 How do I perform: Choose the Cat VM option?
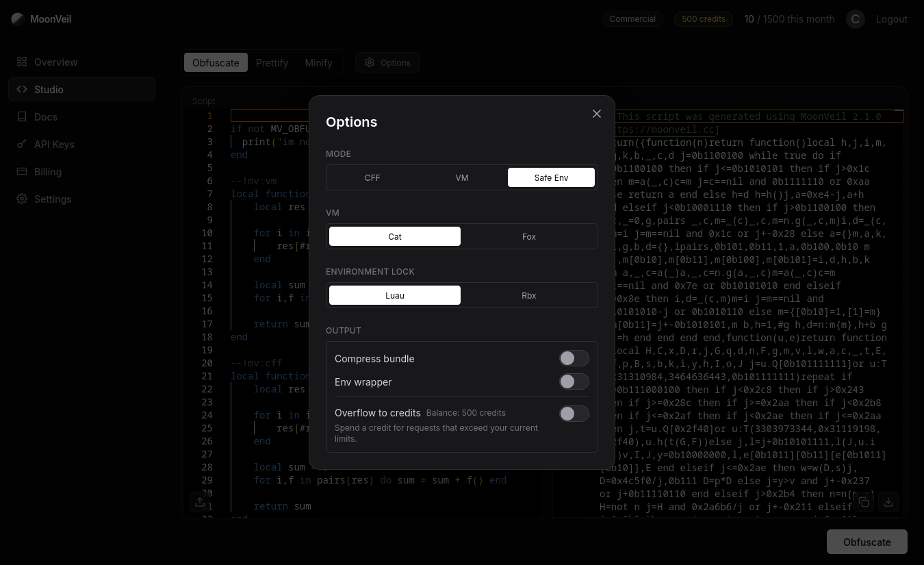[395, 236]
